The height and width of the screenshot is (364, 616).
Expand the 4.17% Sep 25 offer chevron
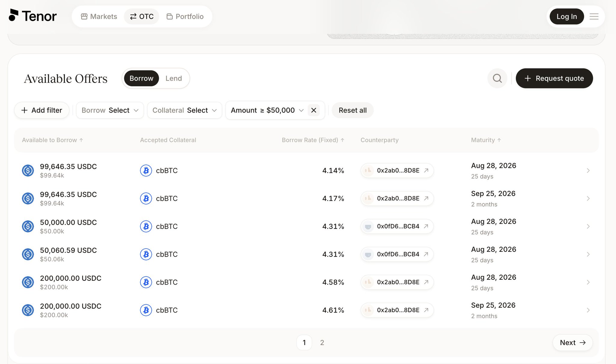tap(588, 199)
